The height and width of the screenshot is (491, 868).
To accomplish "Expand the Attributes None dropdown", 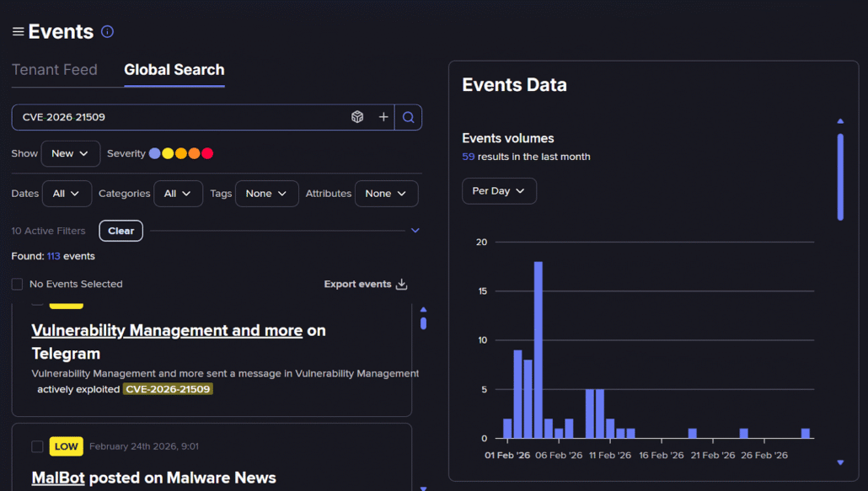I will pyautogui.click(x=386, y=194).
